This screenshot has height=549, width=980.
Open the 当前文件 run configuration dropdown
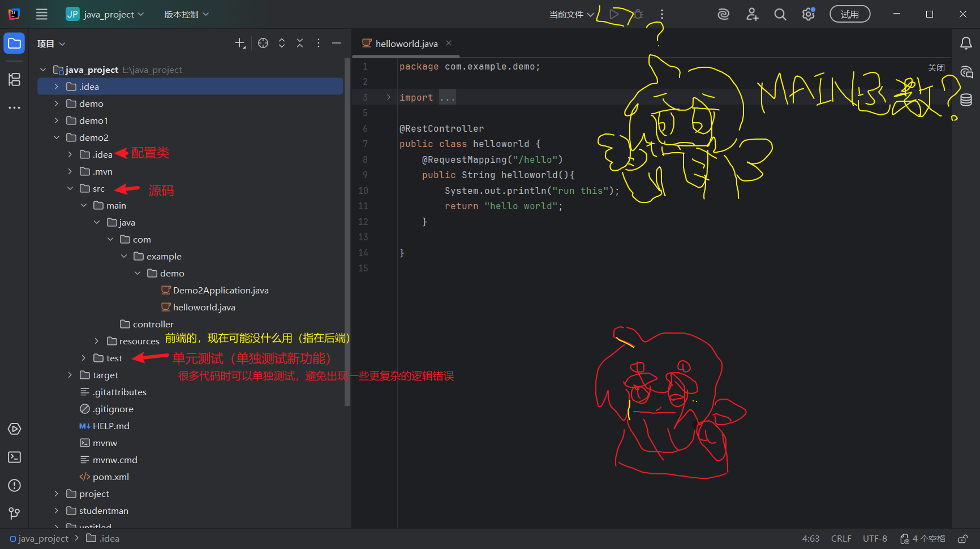coord(571,15)
